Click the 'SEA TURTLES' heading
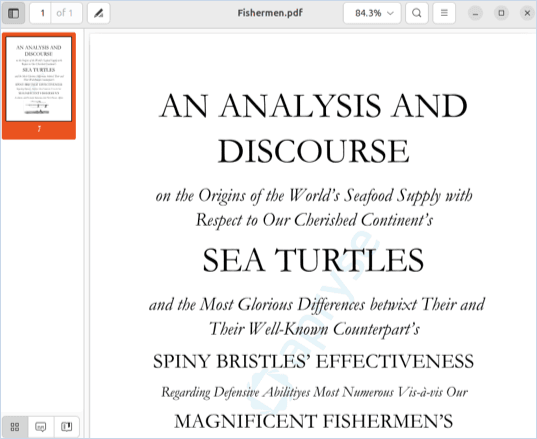The width and height of the screenshot is (537, 439). 313,260
